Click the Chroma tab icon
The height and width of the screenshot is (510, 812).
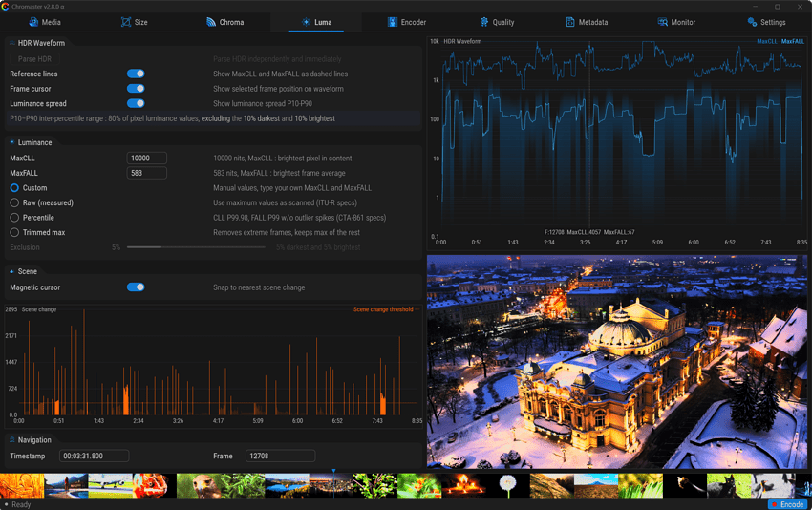coord(211,22)
